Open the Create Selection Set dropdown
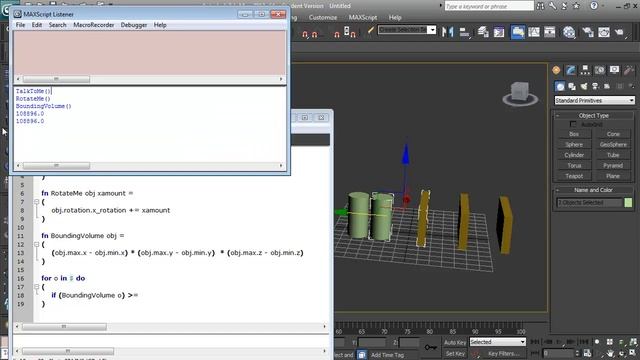Image resolution: width=640 pixels, height=360 pixels. (407, 30)
